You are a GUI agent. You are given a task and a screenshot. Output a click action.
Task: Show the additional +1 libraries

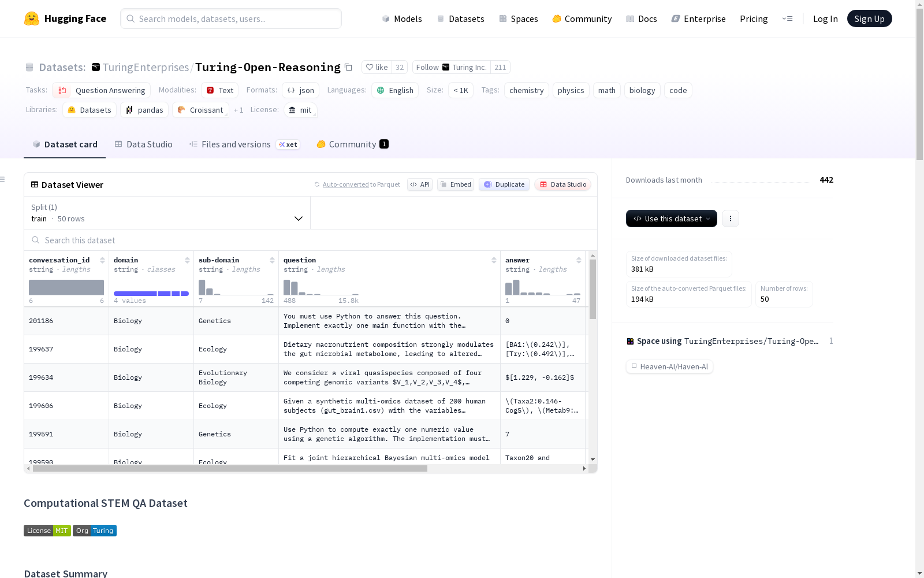[239, 110]
